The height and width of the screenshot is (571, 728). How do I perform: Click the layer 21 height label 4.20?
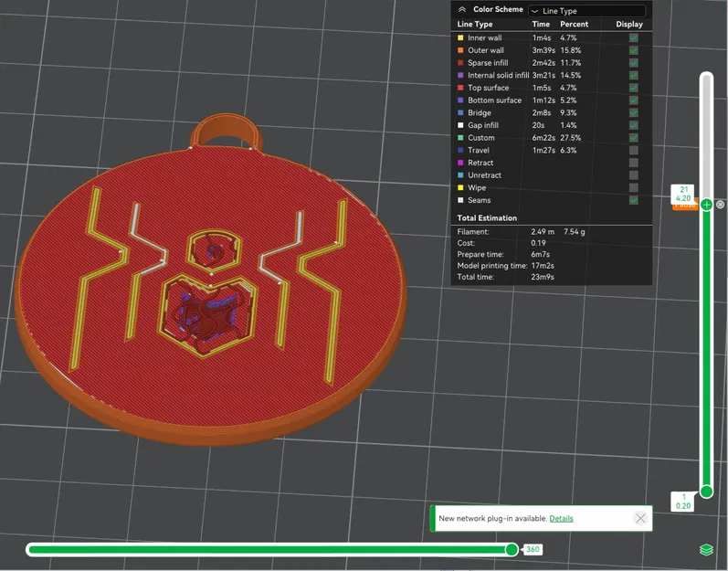coord(682,198)
